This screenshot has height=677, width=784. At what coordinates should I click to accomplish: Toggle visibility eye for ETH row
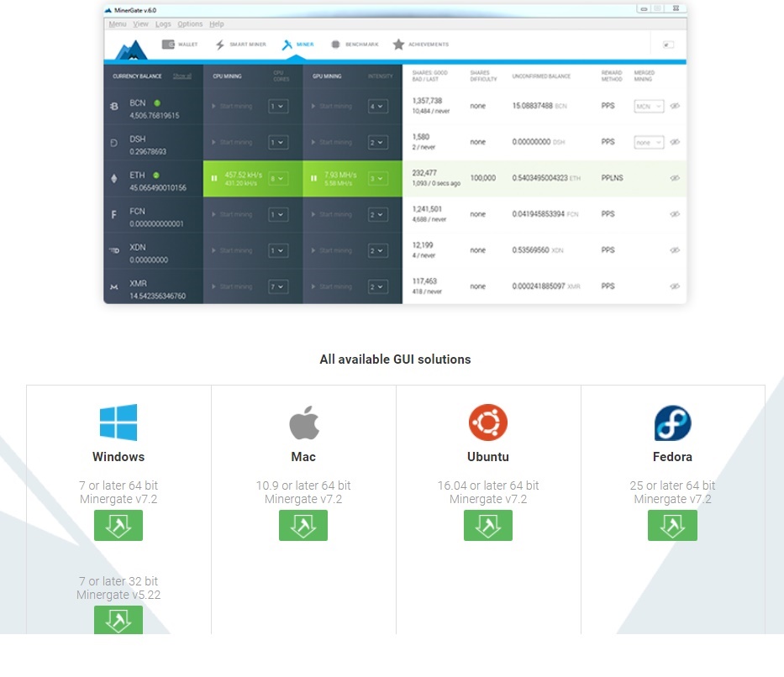pyautogui.click(x=675, y=178)
